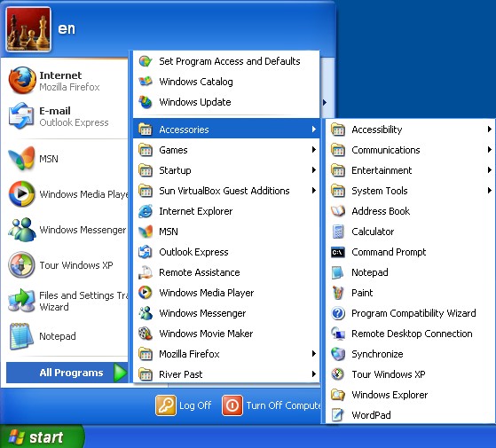Choose the Outlook Express entry in All Programs
496x448 pixels.
(226, 252)
